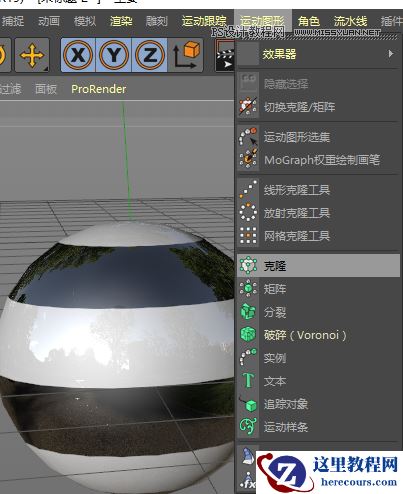Open the 模拟 menu

tap(85, 21)
